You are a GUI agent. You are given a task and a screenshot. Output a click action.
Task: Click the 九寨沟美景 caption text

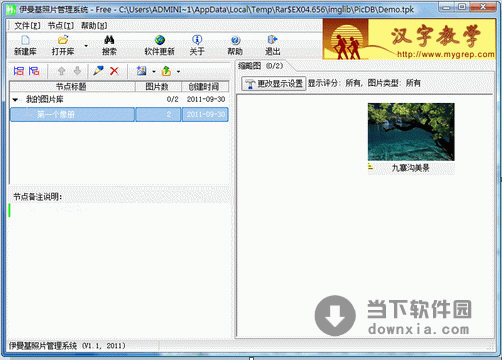pos(411,168)
